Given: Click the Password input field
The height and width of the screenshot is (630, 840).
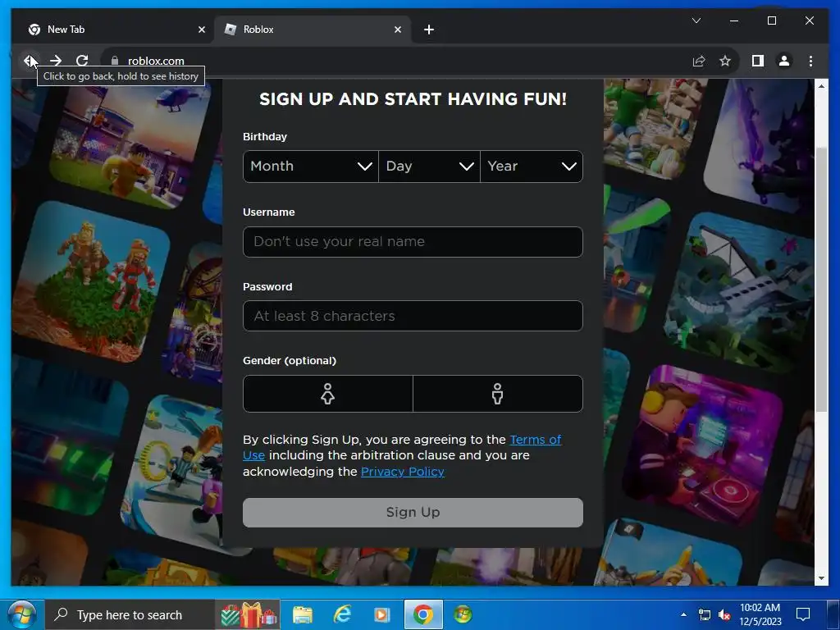Looking at the screenshot, I should pyautogui.click(x=413, y=316).
